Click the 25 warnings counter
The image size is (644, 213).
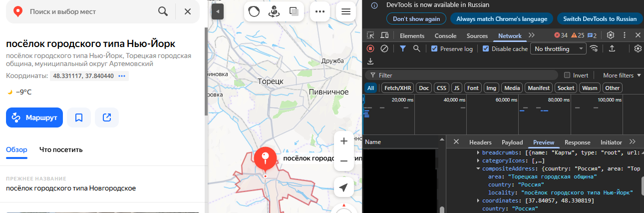[x=578, y=35]
